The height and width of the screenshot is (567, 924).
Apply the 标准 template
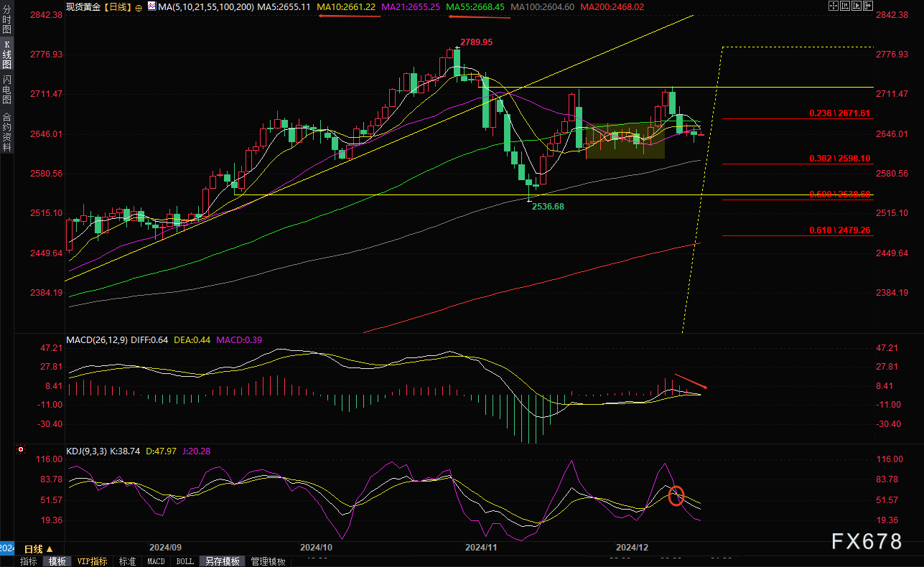click(127, 561)
